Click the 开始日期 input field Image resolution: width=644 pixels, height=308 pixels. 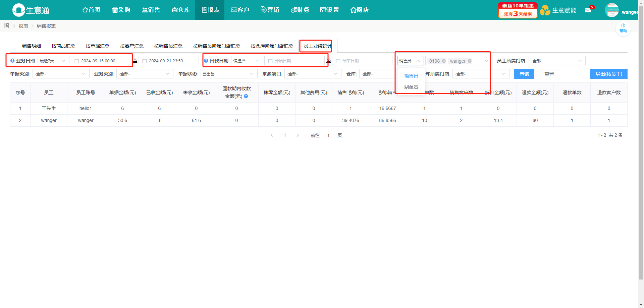[x=294, y=61]
